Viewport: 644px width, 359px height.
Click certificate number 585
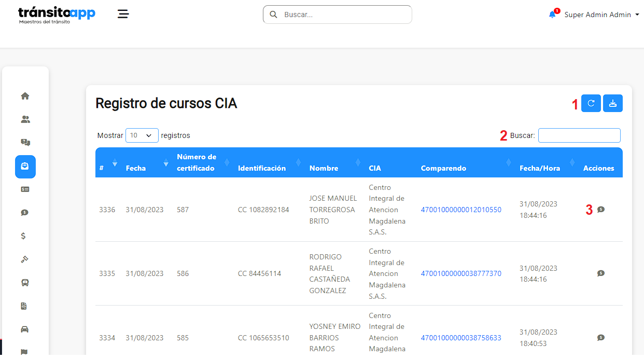pyautogui.click(x=183, y=338)
